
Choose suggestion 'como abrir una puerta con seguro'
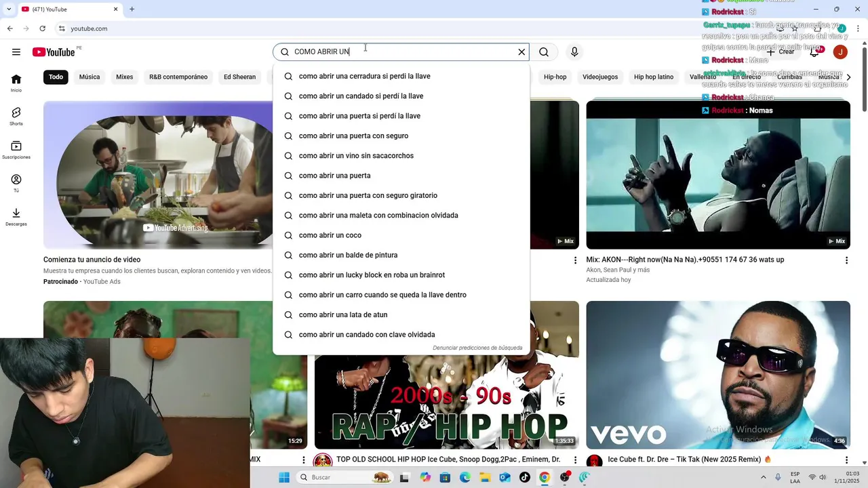(x=401, y=136)
